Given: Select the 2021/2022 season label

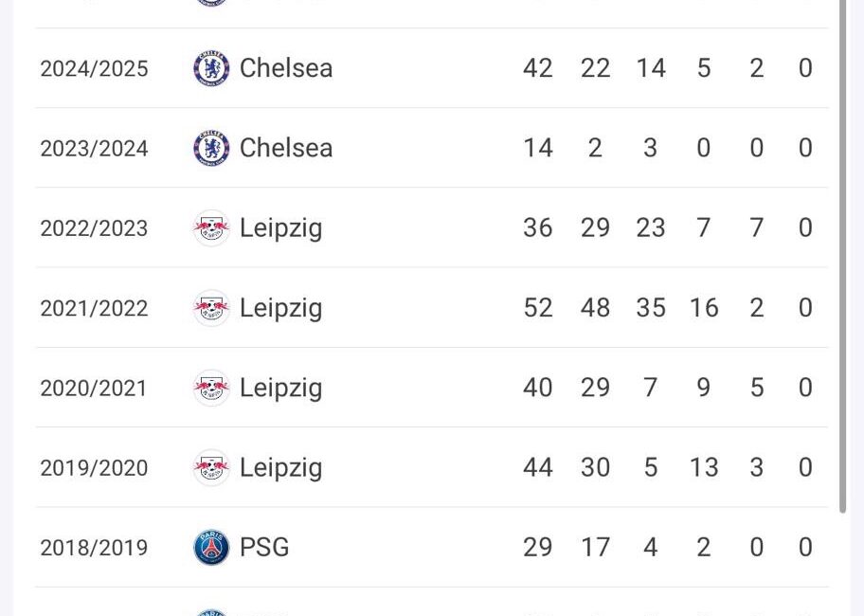Looking at the screenshot, I should (x=94, y=309).
